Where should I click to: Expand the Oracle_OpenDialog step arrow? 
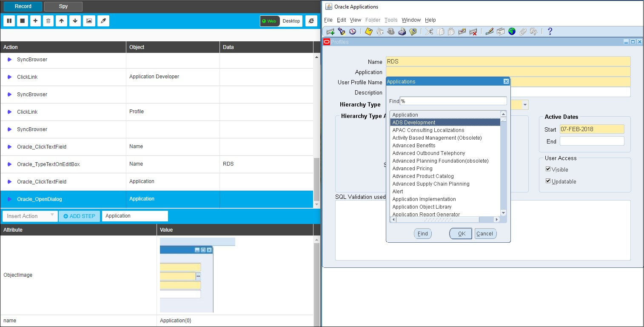[x=9, y=199]
